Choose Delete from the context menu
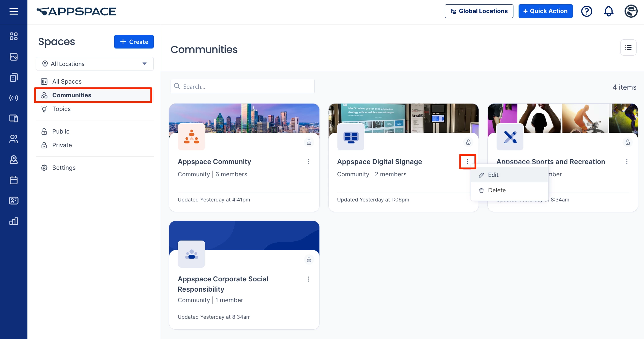Viewport: 644px width, 339px height. tap(497, 190)
